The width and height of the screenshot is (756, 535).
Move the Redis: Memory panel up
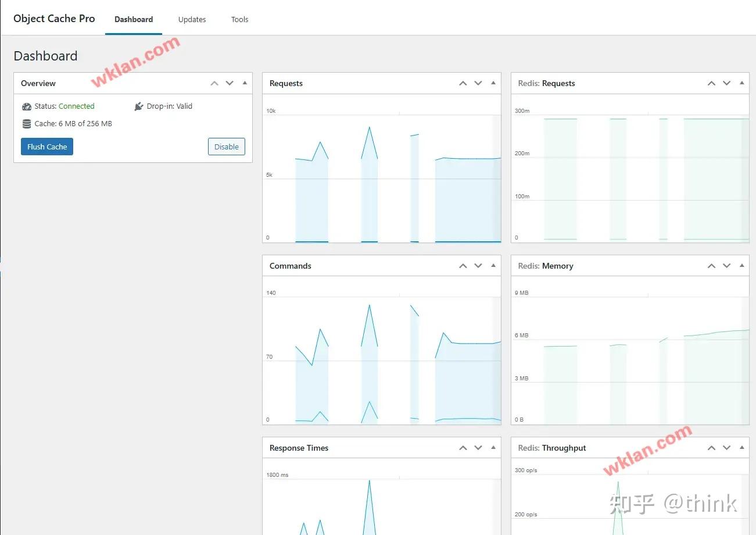click(711, 266)
